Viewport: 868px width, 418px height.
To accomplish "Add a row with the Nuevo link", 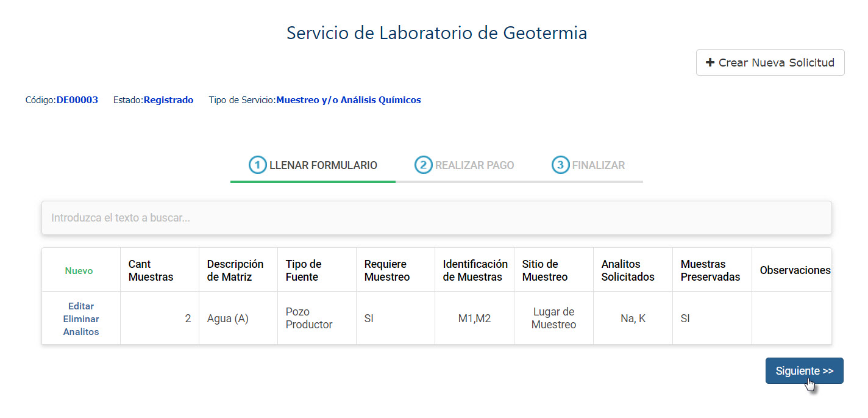I will 79,271.
